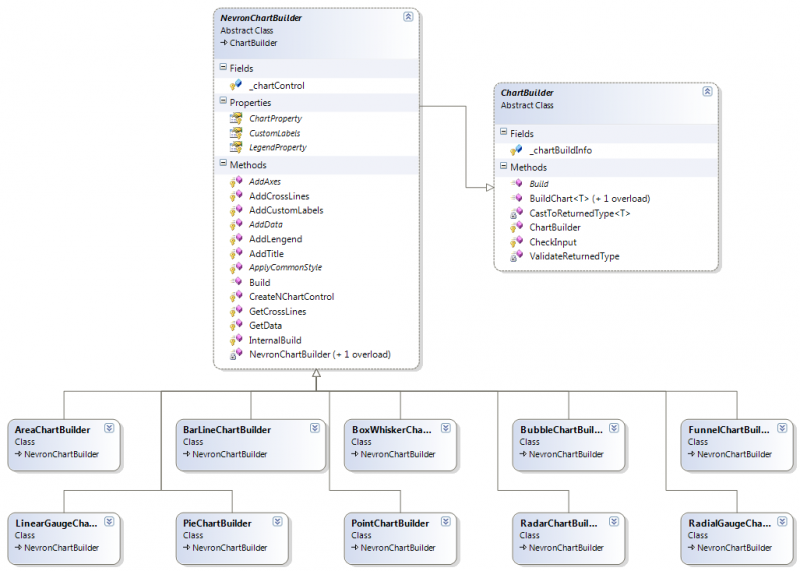Expand the RadarChartBuilder class details
The width and height of the screenshot is (800, 571).
(613, 521)
